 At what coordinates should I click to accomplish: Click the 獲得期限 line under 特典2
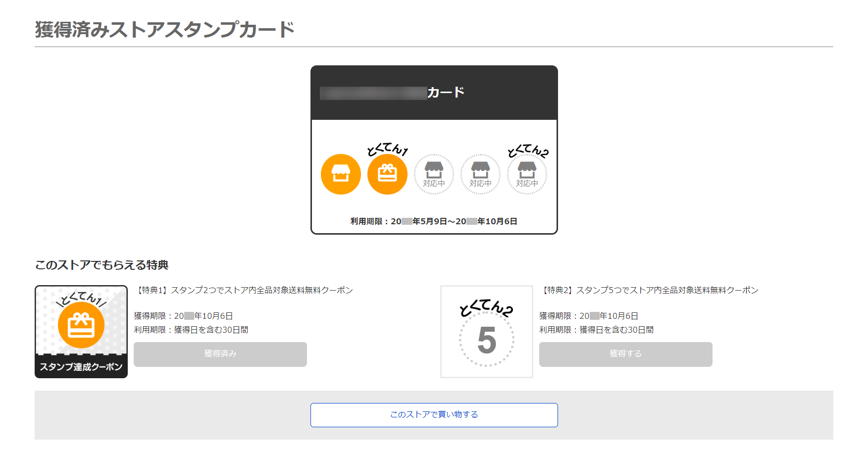coord(589,316)
